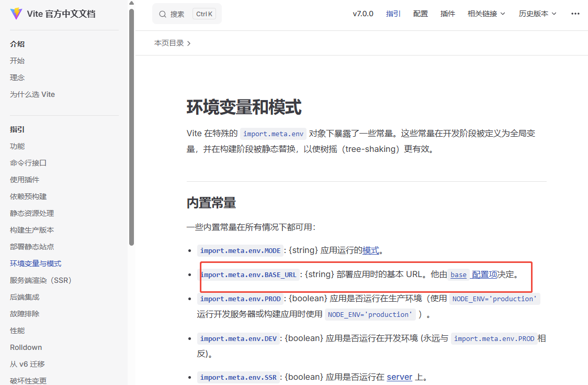Open the 开始 sidebar page
The image size is (588, 385).
17,61
